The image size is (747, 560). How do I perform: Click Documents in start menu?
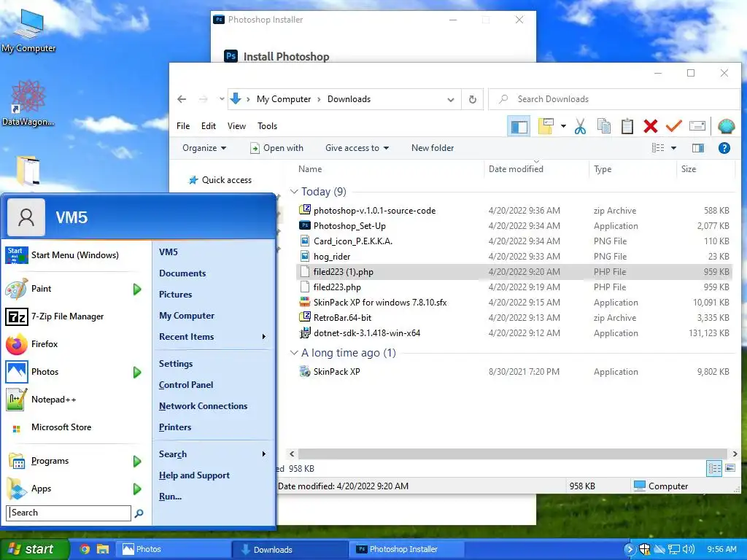tap(182, 273)
